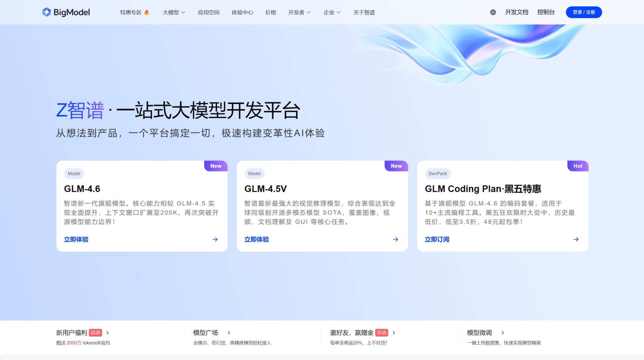Click the chevron next to 模型微调

[x=503, y=333]
